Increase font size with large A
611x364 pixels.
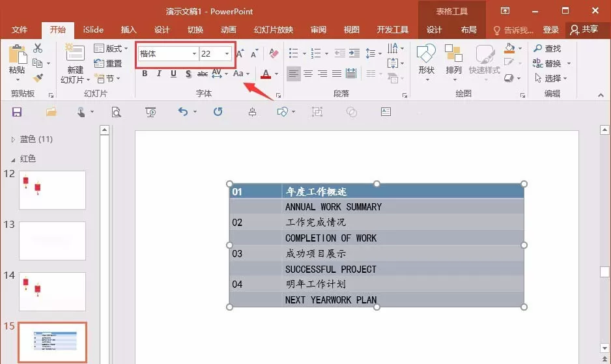[240, 54]
